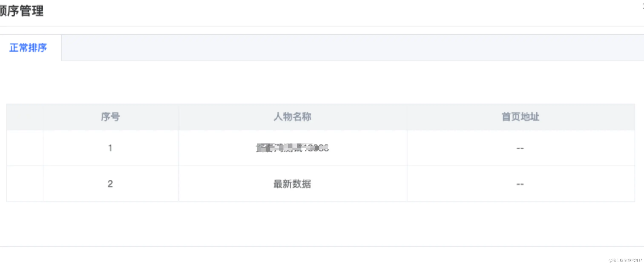Click the 最新数据 name cell
644x264 pixels.
coord(292,184)
